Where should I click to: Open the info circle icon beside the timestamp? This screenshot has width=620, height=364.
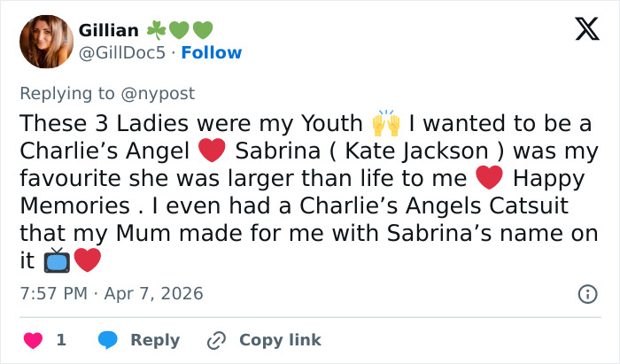pyautogui.click(x=586, y=293)
